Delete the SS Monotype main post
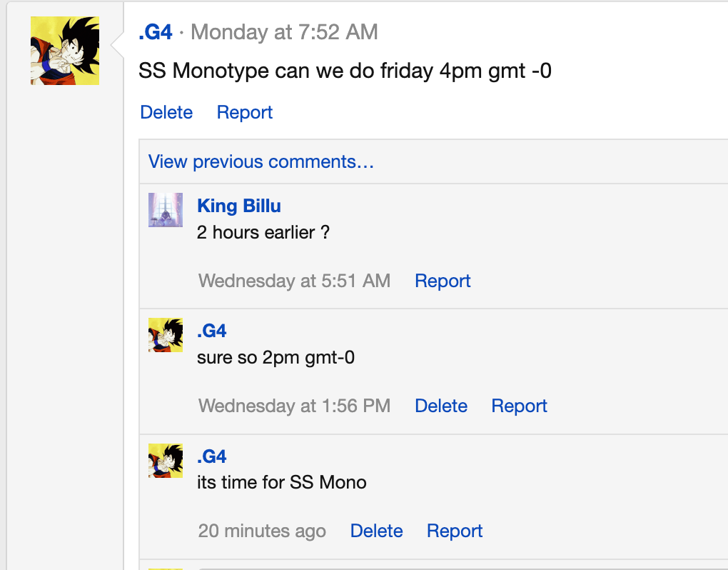Screen dimensions: 728x570 pyautogui.click(x=166, y=112)
